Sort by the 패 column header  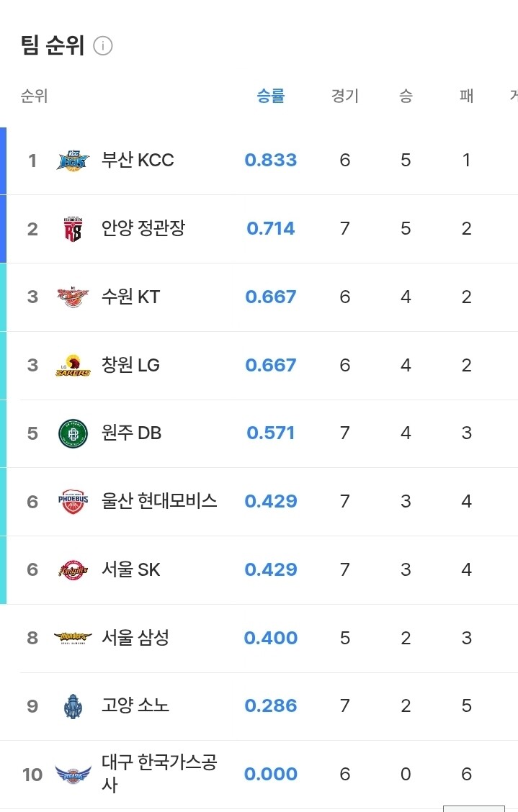(466, 96)
